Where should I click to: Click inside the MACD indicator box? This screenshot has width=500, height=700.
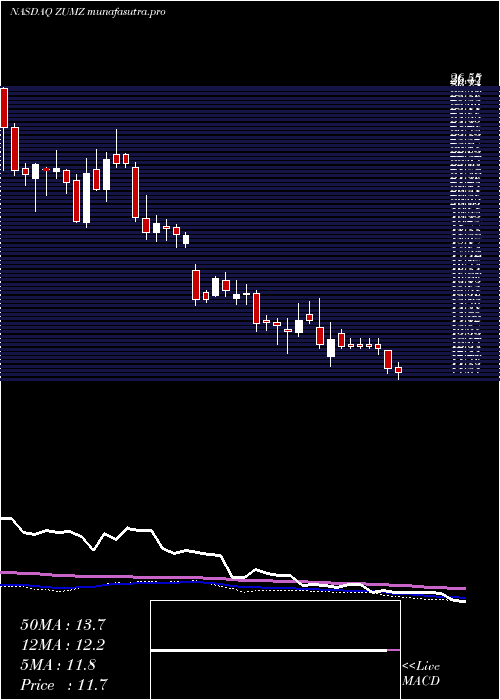click(275, 650)
